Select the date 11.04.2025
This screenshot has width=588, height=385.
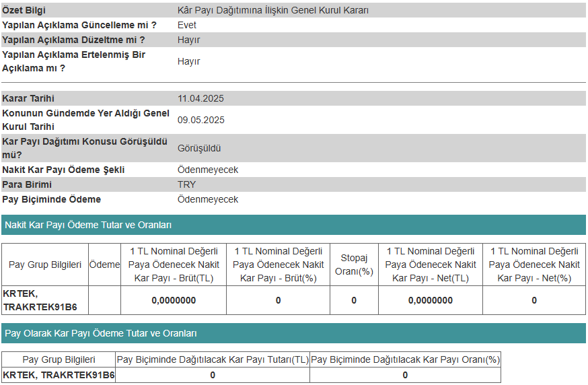pyautogui.click(x=200, y=98)
